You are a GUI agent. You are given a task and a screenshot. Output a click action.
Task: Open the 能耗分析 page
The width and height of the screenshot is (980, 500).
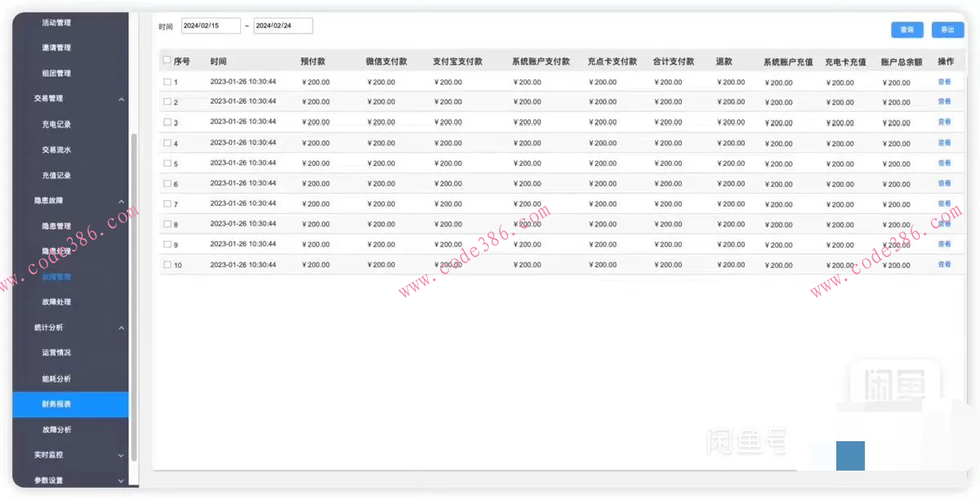click(56, 378)
